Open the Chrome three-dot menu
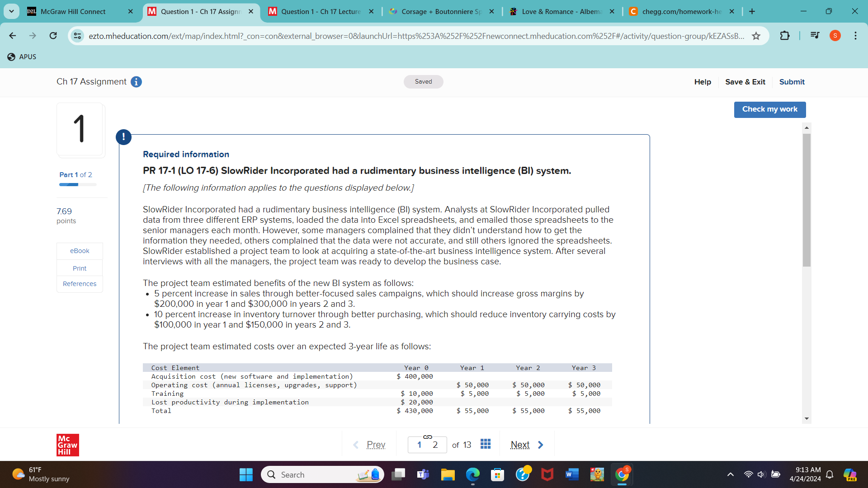The width and height of the screenshot is (868, 488). pyautogui.click(x=855, y=36)
